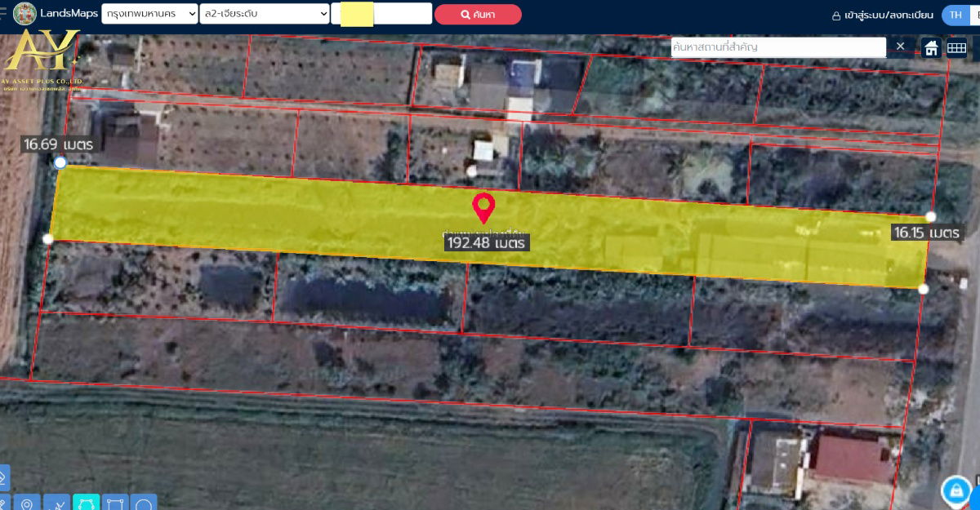Select the circle drawing tool
980x510 pixels.
(143, 503)
